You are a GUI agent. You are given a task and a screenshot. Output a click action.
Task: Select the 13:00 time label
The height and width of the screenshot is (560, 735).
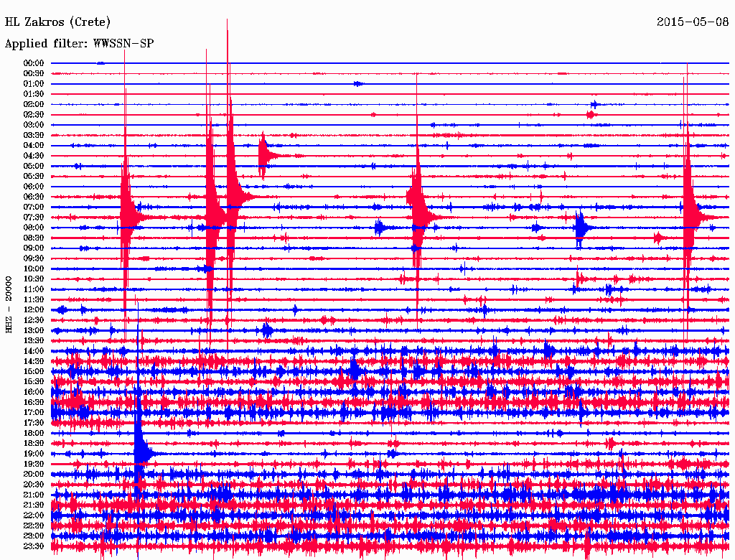[34, 331]
